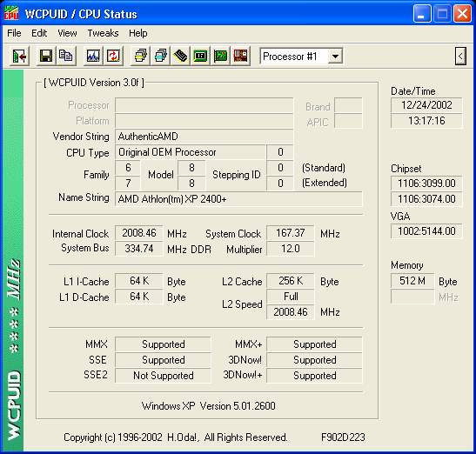Open the yellow stacked windows feature icon
Viewport: 476px width, 454px height.
(x=140, y=57)
